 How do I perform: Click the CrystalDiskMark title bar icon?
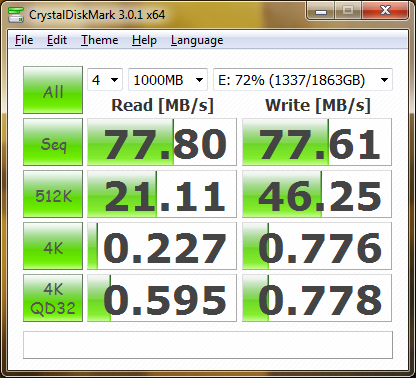point(16,14)
